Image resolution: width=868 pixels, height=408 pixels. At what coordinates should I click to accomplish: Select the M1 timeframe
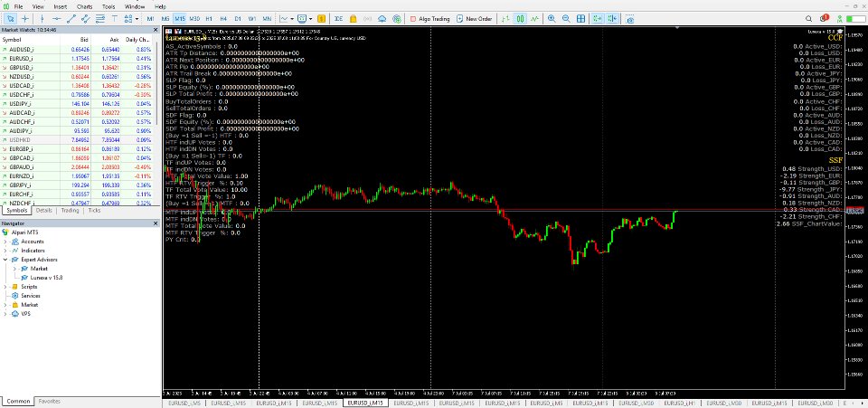[151, 18]
